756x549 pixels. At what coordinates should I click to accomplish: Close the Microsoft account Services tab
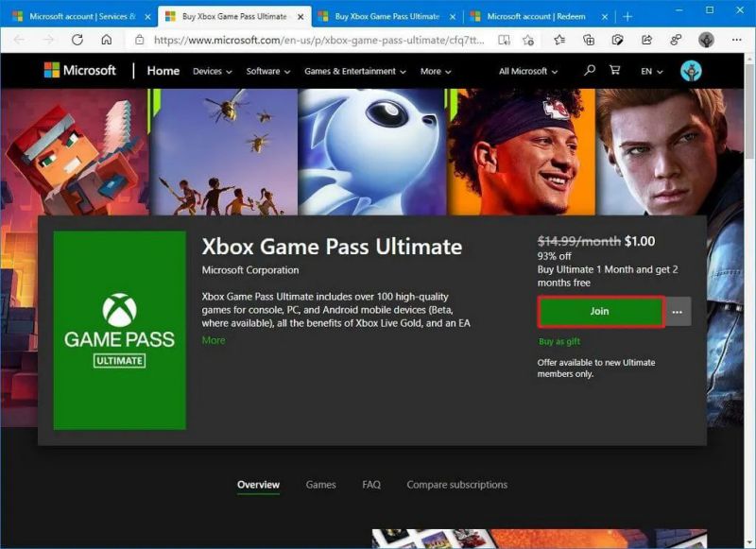147,17
